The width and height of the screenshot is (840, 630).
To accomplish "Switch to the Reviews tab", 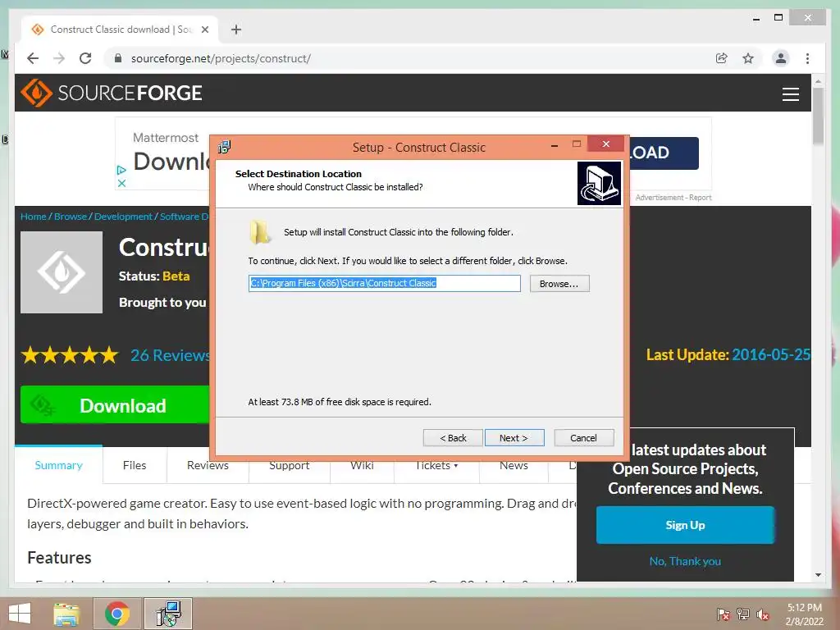I will (208, 465).
